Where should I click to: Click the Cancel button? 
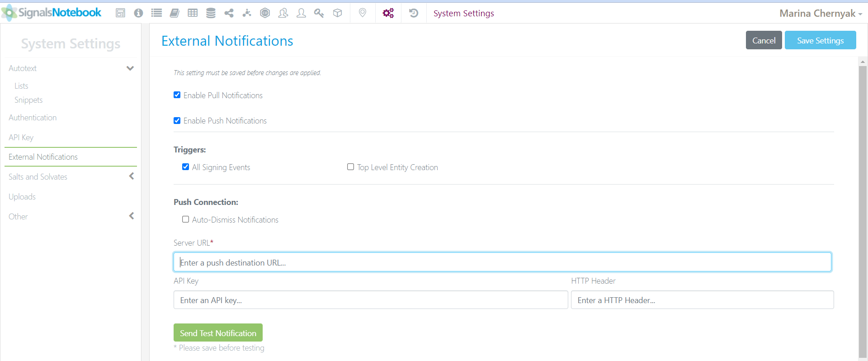(764, 40)
